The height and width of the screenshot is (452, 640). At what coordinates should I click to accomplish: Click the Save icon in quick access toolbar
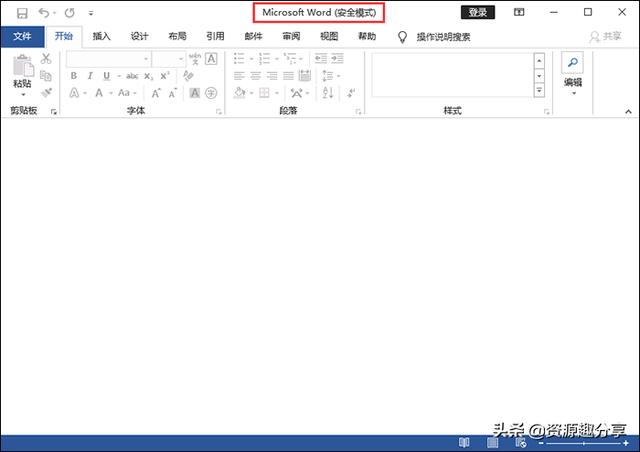pos(22,13)
